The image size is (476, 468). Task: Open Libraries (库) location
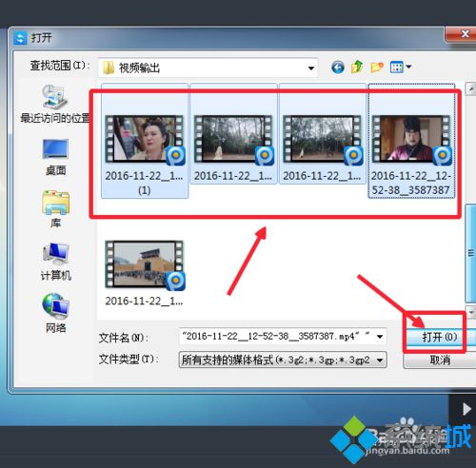tap(55, 209)
